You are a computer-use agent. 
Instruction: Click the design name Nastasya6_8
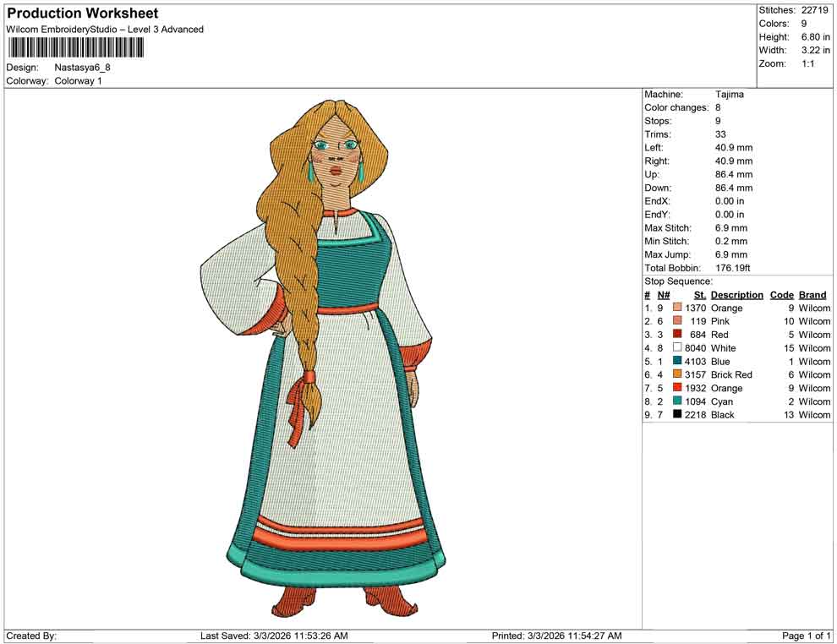(x=82, y=68)
